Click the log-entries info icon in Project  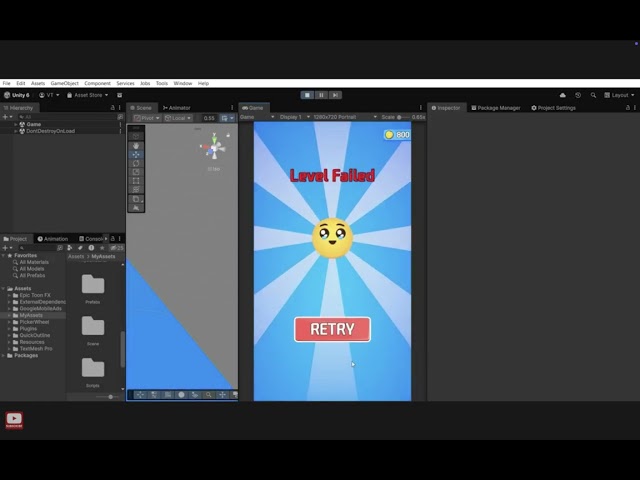(91, 248)
